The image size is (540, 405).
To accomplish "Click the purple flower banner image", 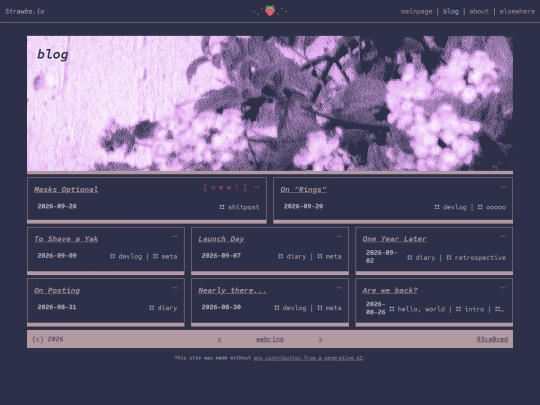I will coord(270,103).
